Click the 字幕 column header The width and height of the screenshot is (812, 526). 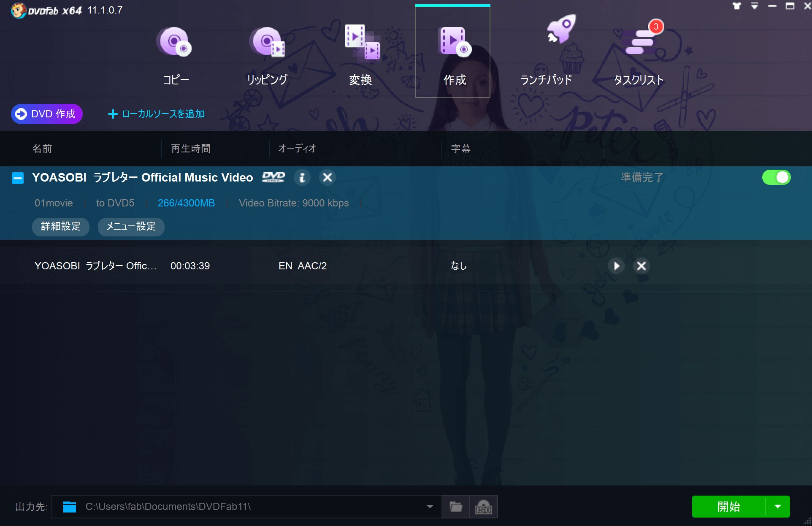pos(461,149)
